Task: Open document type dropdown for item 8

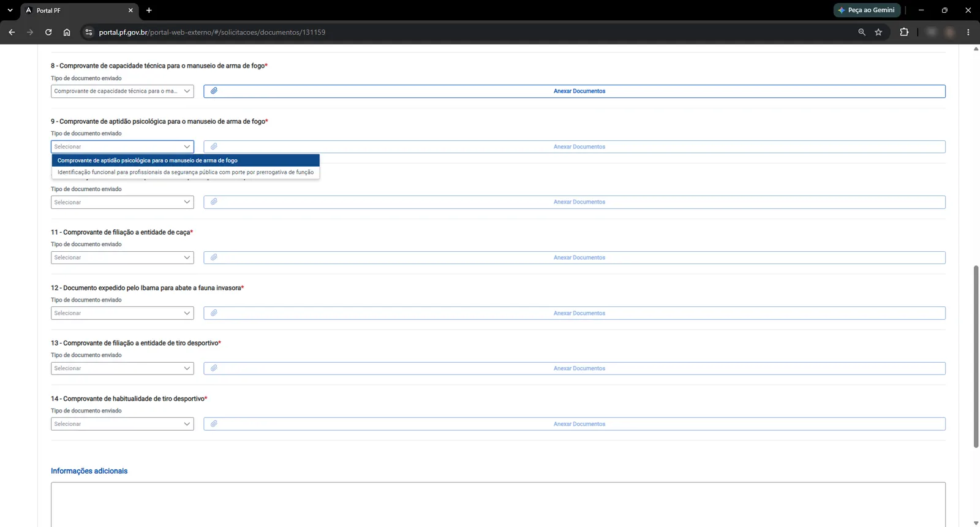Action: [123, 91]
